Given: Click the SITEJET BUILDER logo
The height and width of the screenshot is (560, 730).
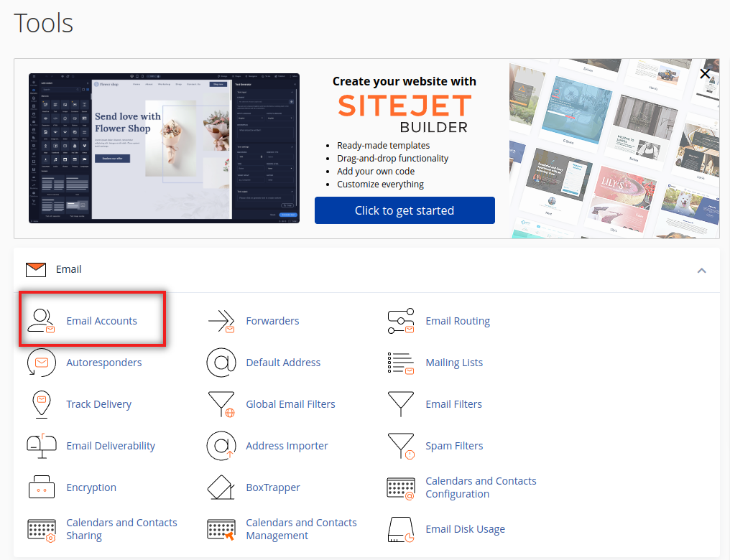Looking at the screenshot, I should click(405, 113).
